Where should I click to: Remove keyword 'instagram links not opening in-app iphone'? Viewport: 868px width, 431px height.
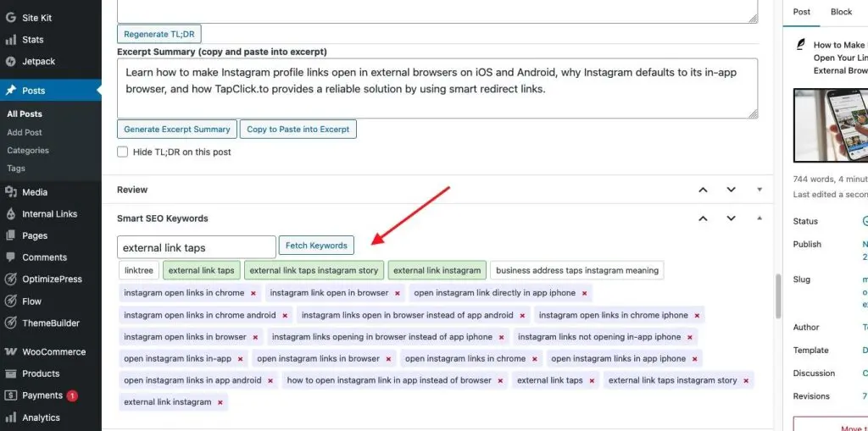point(690,337)
